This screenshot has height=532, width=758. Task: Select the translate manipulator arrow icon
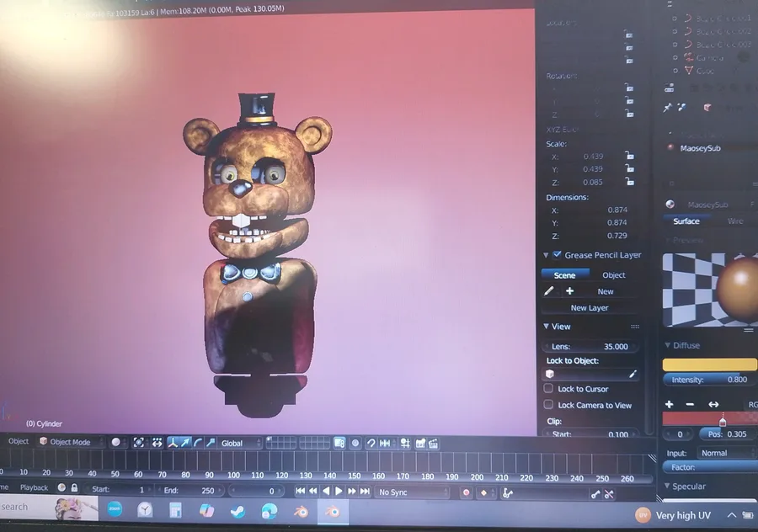[x=185, y=443]
